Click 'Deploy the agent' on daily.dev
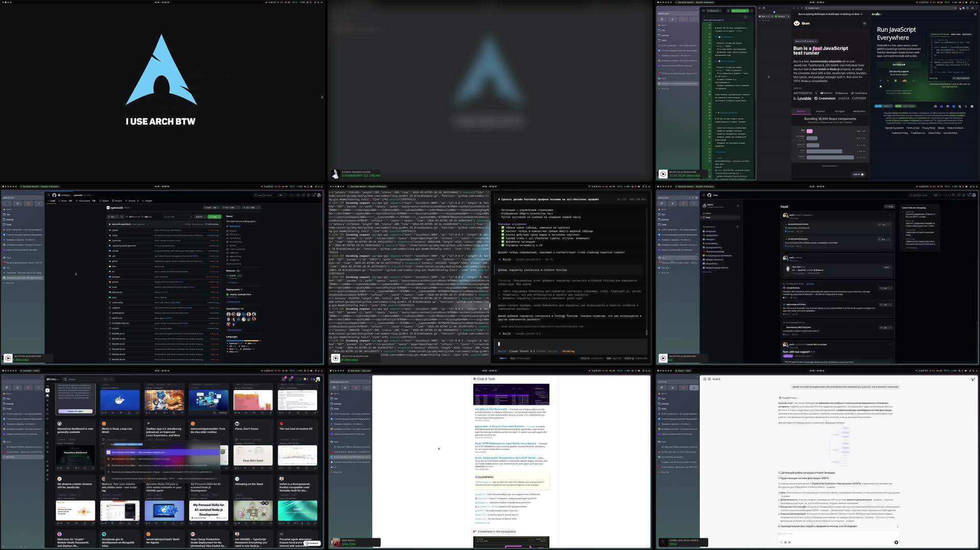Image resolution: width=980 pixels, height=550 pixels. click(x=76, y=411)
